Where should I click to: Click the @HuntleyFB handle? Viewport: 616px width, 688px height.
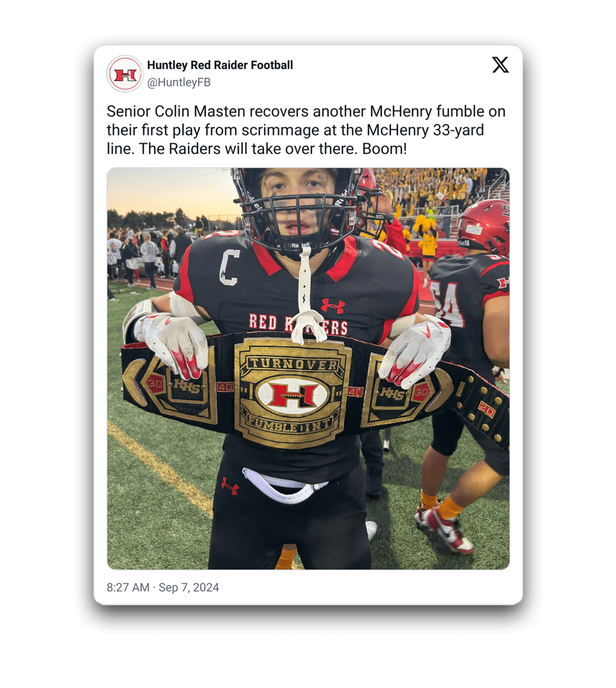pos(178,82)
